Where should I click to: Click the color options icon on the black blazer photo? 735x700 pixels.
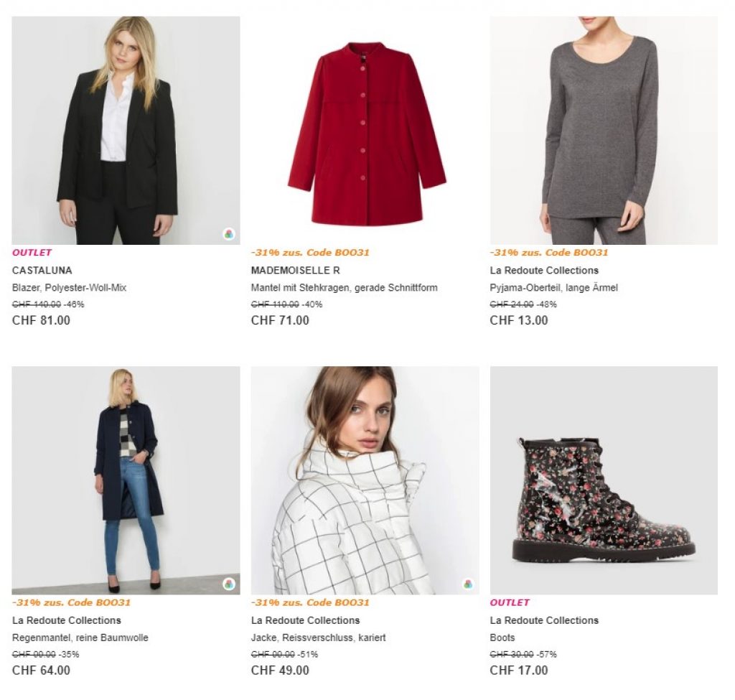pos(228,233)
